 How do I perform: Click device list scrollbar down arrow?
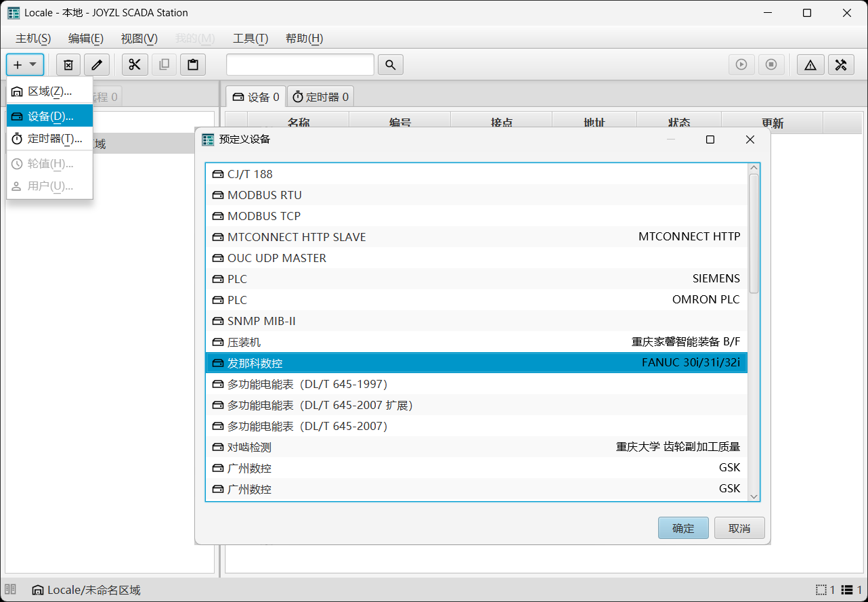pyautogui.click(x=754, y=496)
